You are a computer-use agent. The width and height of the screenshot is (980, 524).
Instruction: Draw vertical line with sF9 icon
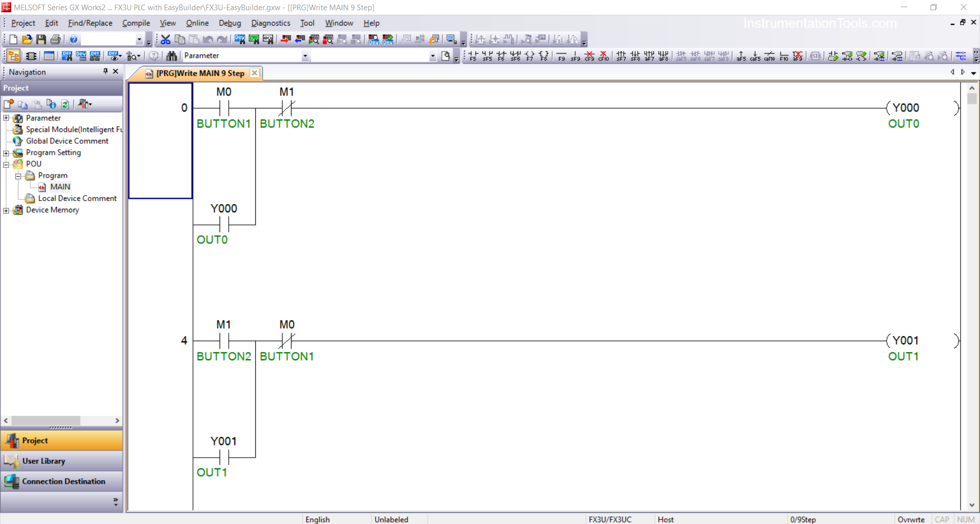(x=575, y=56)
